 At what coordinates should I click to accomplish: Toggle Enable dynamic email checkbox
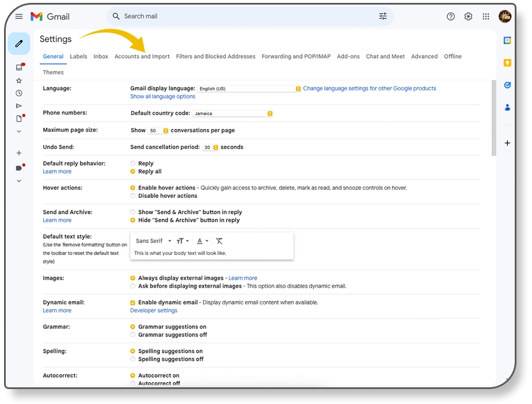click(133, 303)
